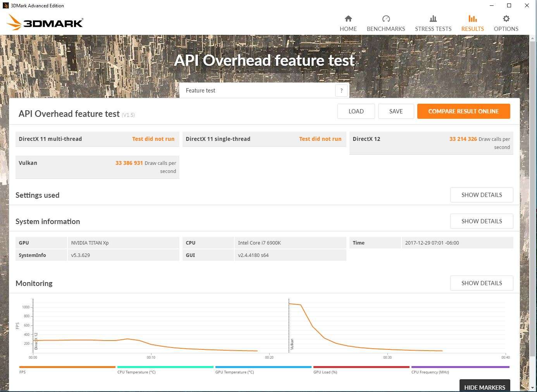Click the Home house icon
The image size is (537, 392).
(x=348, y=19)
